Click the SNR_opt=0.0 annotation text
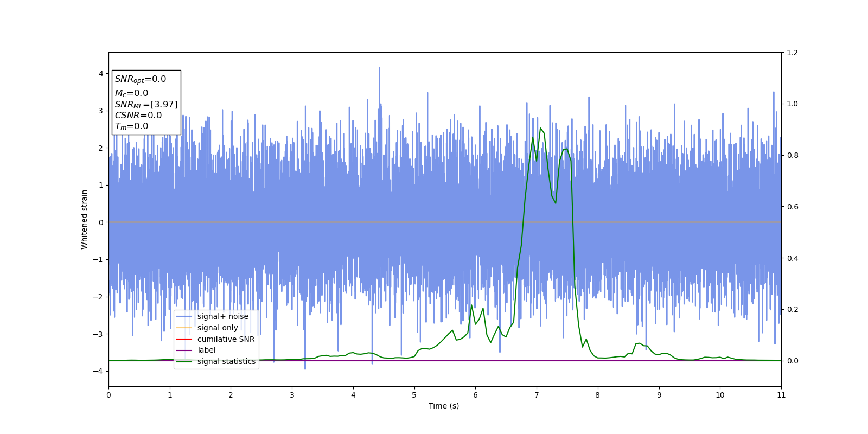The height and width of the screenshot is (434, 868). (x=141, y=79)
